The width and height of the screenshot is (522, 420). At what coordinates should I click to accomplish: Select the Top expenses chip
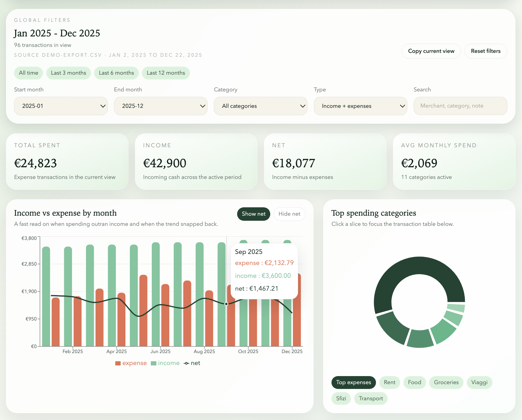coord(353,382)
